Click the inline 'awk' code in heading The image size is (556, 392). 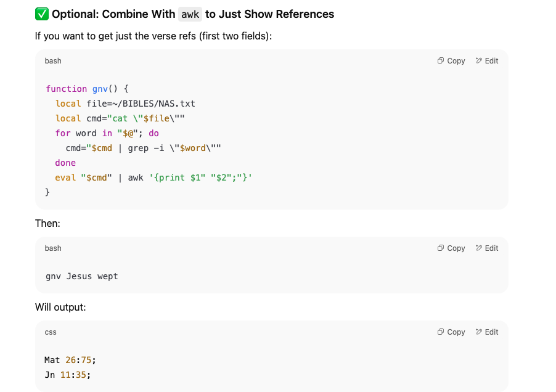tap(190, 14)
